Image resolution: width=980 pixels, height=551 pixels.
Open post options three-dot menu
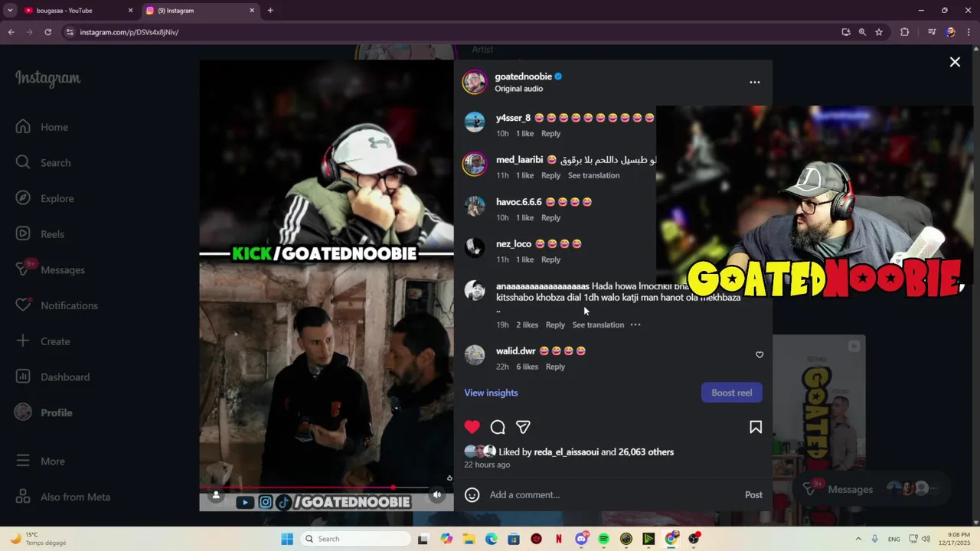[x=755, y=82]
